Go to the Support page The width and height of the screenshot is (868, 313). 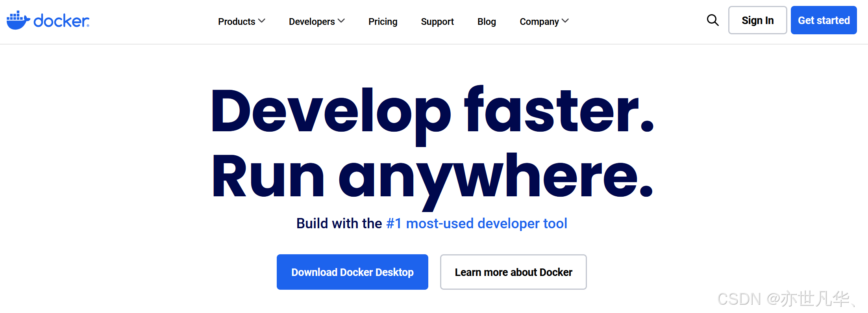pyautogui.click(x=437, y=21)
